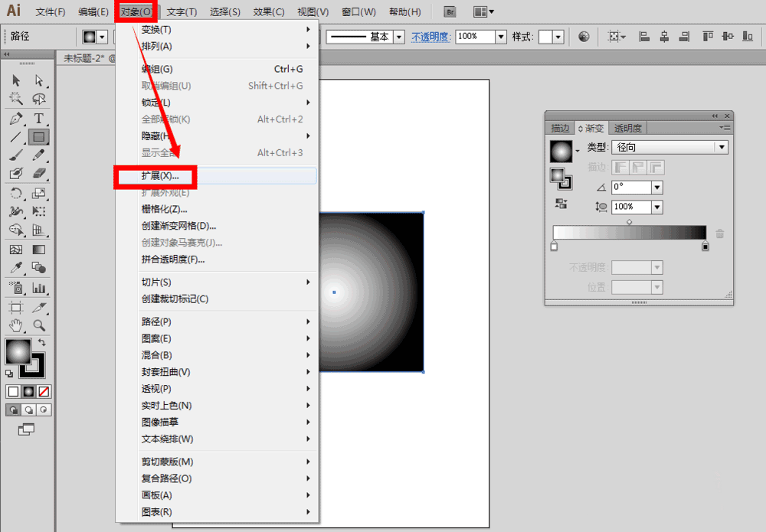Pick the Type tool
This screenshot has width=766, height=532.
(38, 119)
